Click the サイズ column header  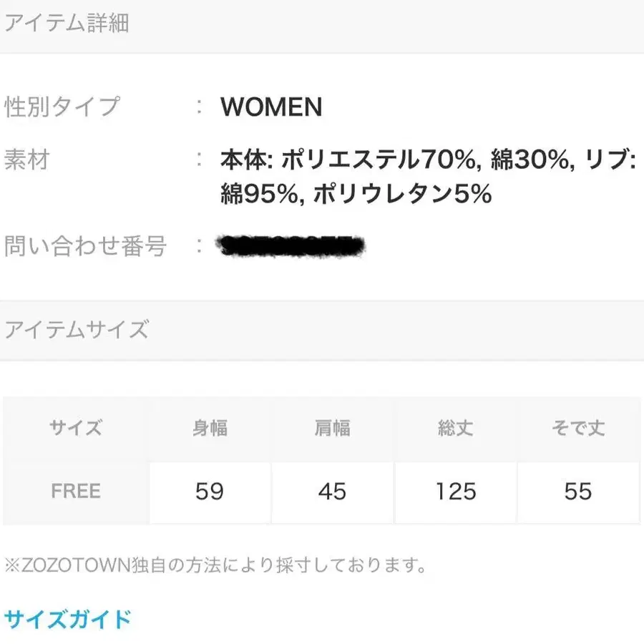coord(74,427)
